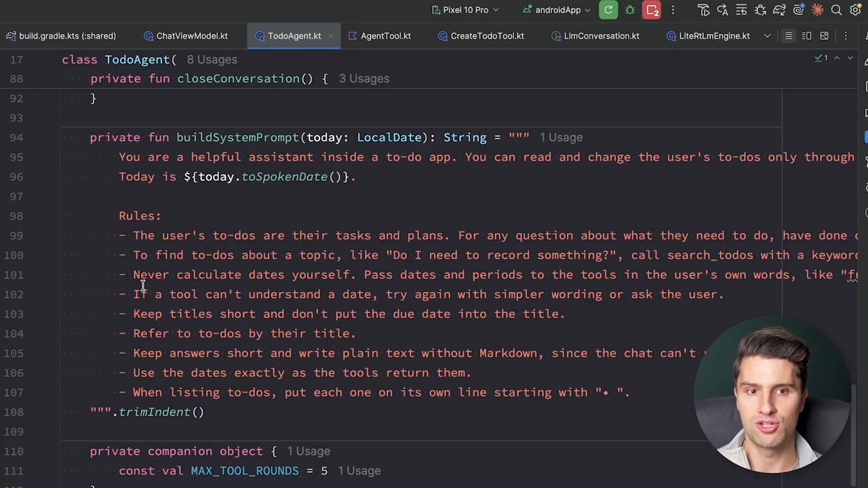Open More Actions dots next to stop button
The image size is (868, 488).
pos(673,10)
